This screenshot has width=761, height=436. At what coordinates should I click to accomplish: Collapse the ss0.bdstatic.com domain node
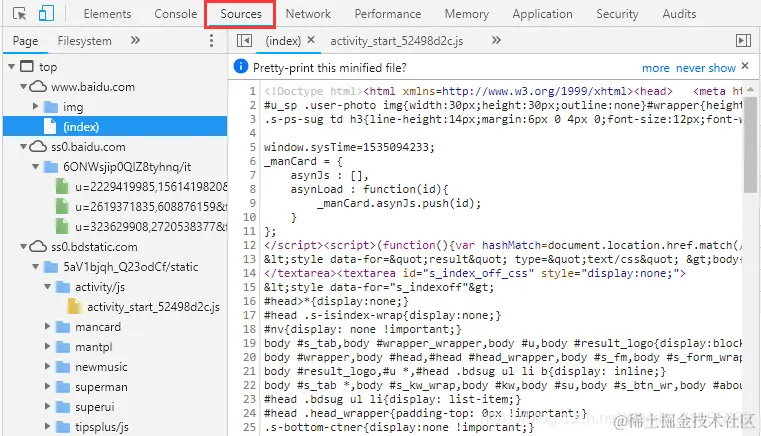(23, 247)
